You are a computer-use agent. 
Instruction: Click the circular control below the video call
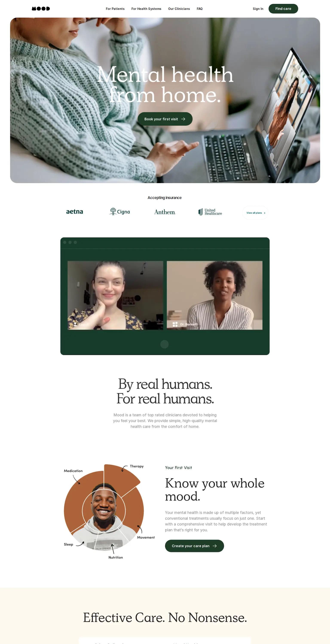tap(164, 344)
